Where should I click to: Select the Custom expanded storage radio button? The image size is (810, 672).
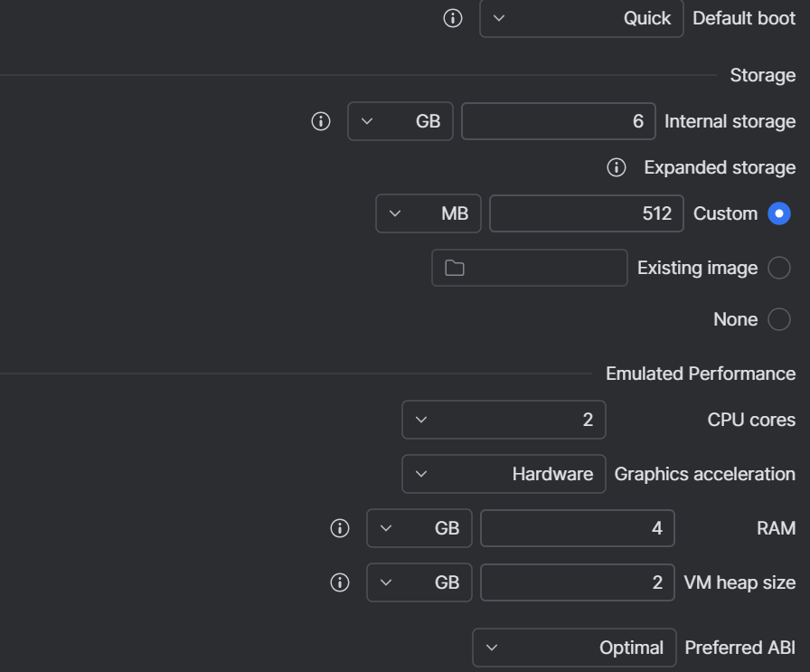(x=778, y=213)
